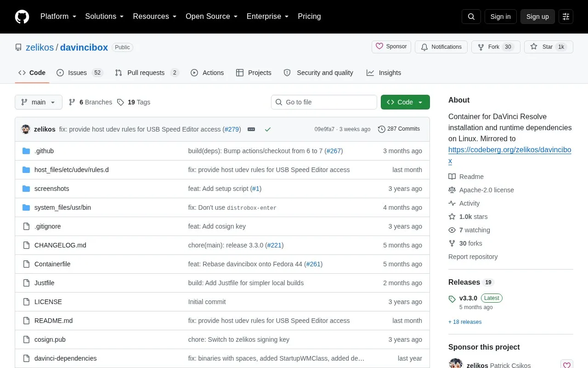Click the heart Sponsor button
The image size is (588, 368).
(x=391, y=47)
